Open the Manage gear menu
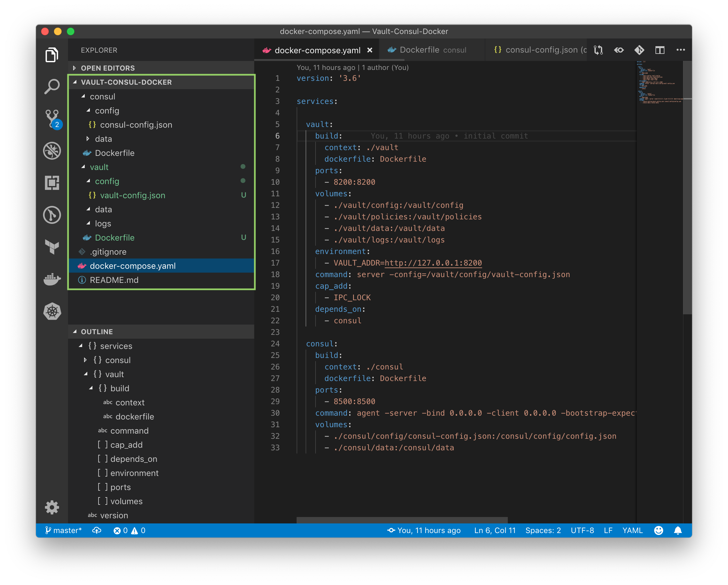This screenshot has width=728, height=585. pyautogui.click(x=52, y=507)
